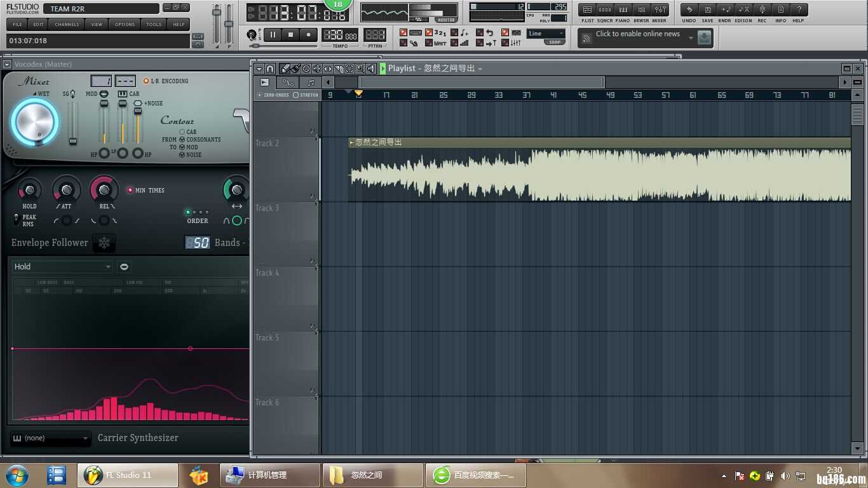Click the RNDR render icon
Screen dimensions: 868x488
pyautogui.click(x=725, y=10)
